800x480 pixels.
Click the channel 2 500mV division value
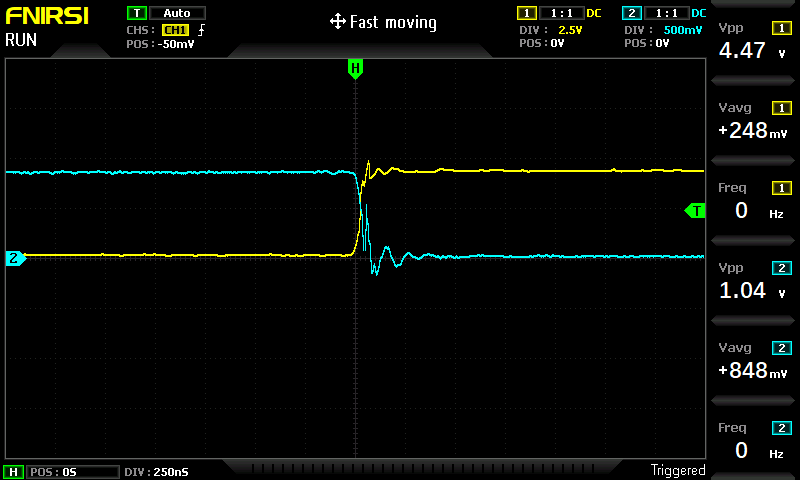(683, 30)
